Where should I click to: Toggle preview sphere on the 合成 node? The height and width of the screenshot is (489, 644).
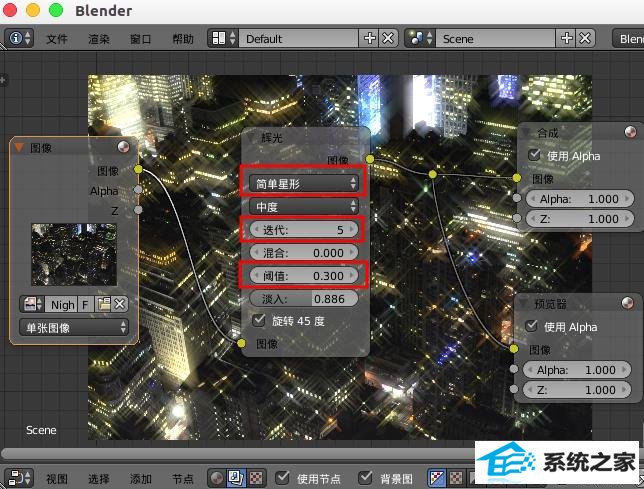pyautogui.click(x=630, y=132)
